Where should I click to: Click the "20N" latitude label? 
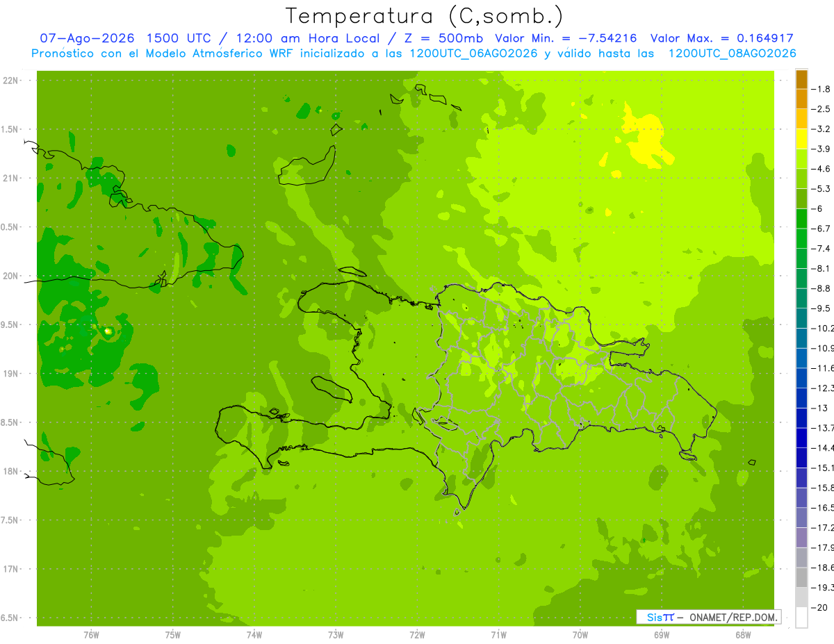pyautogui.click(x=11, y=276)
